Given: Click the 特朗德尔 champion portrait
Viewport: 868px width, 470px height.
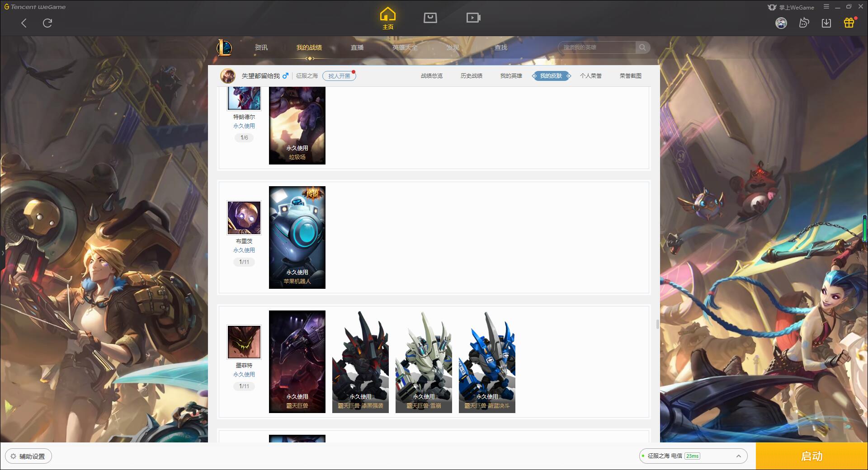Looking at the screenshot, I should pyautogui.click(x=244, y=98).
